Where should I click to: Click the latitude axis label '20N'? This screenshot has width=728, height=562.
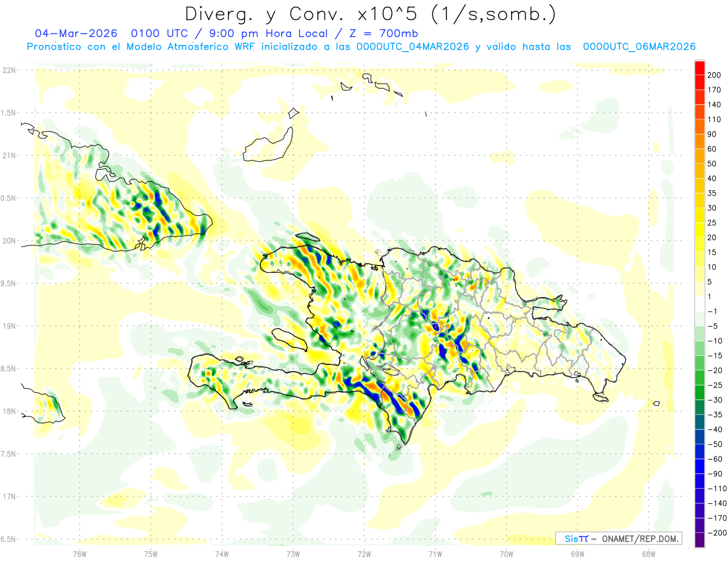(9, 241)
